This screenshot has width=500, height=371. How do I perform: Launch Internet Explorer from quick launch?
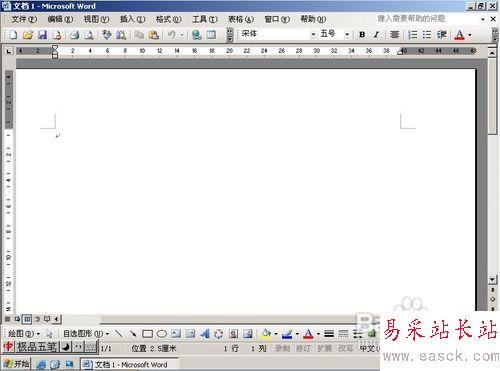tap(41, 364)
